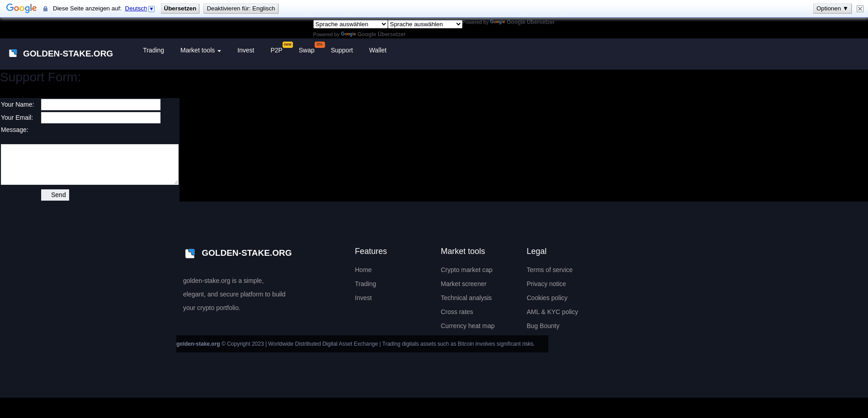Click the Send button on the support form
868x418 pixels.
pos(55,195)
